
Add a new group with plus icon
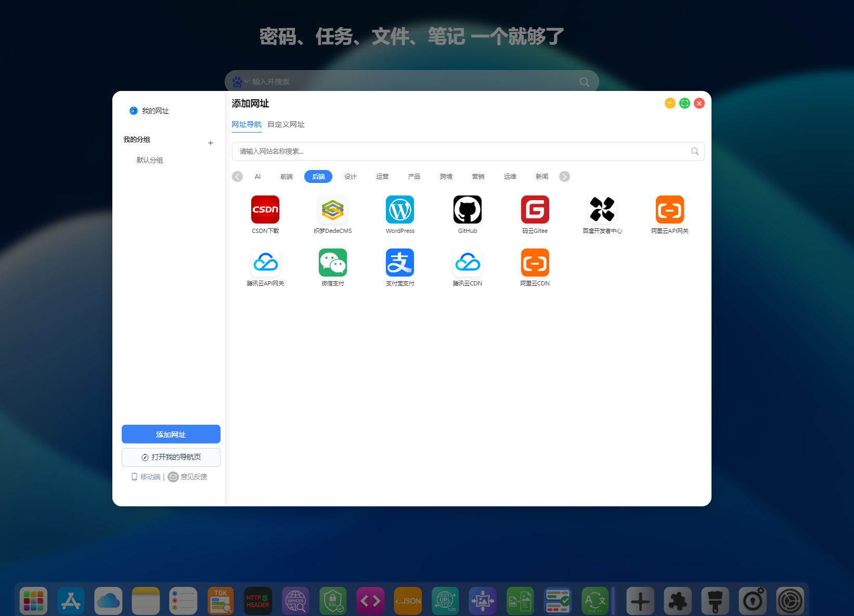coord(211,143)
